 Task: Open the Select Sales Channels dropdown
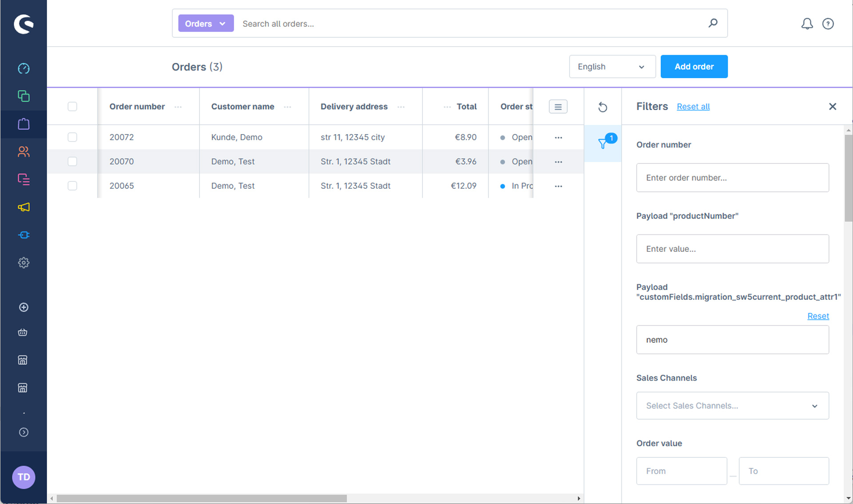tap(732, 405)
